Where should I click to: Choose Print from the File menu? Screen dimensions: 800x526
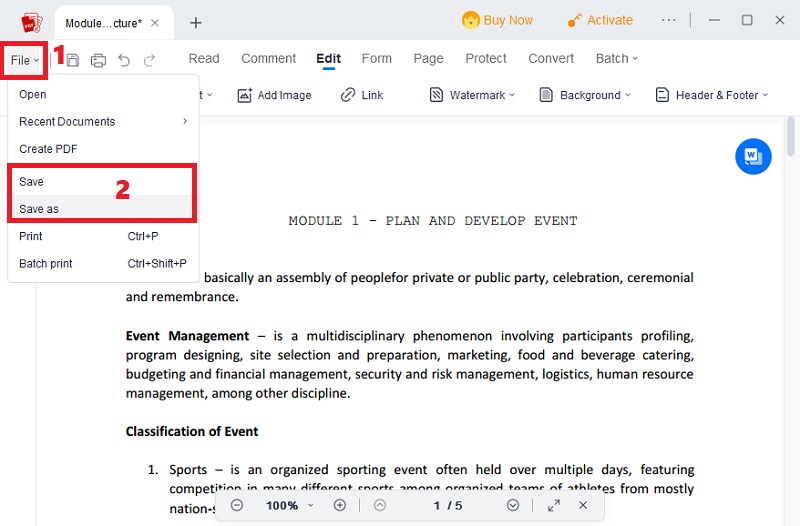click(103, 236)
